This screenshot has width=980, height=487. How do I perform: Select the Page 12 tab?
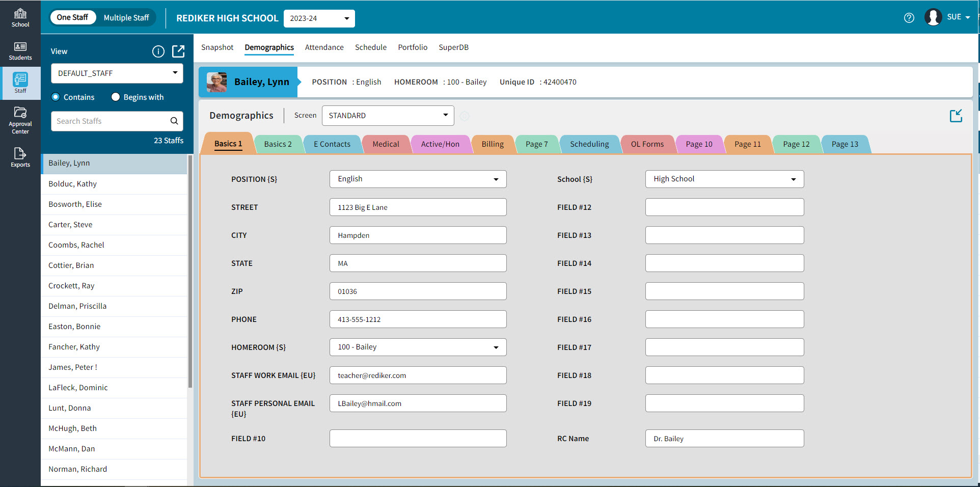(x=796, y=144)
